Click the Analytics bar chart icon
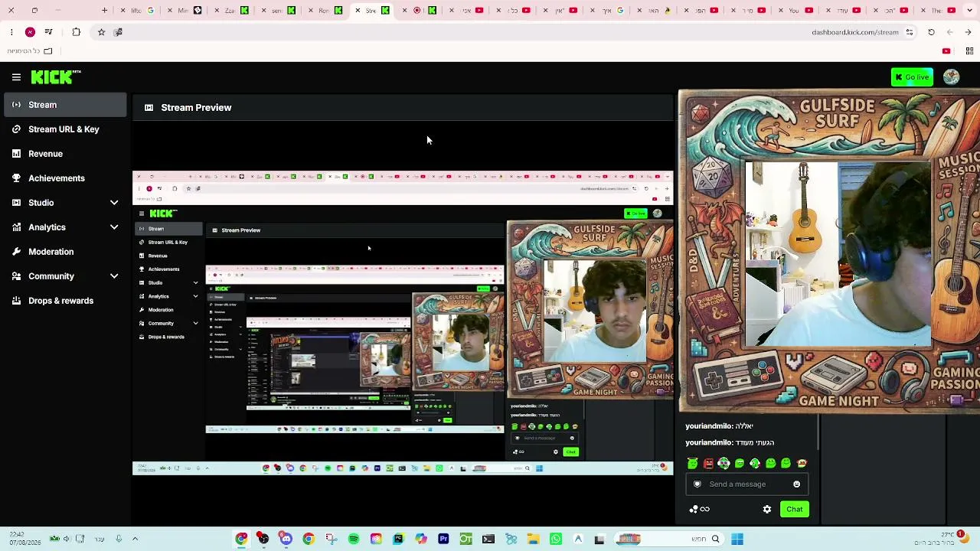This screenshot has width=980, height=551. [16, 227]
